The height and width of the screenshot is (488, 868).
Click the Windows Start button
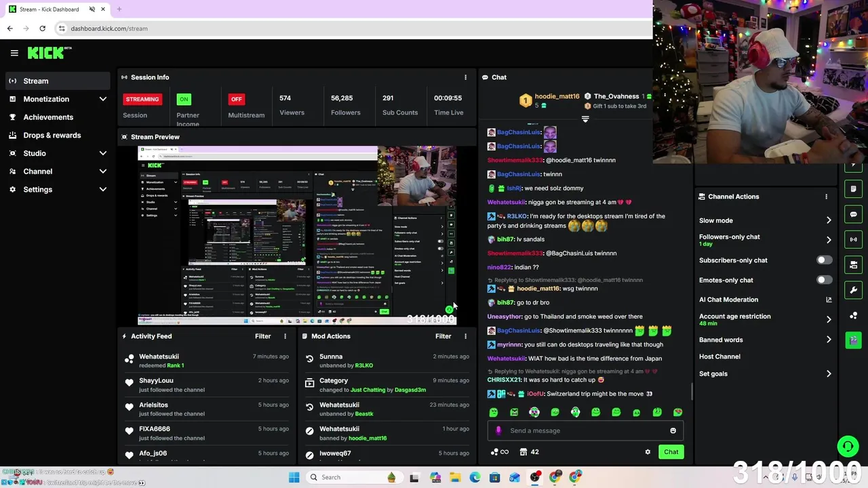tap(294, 477)
